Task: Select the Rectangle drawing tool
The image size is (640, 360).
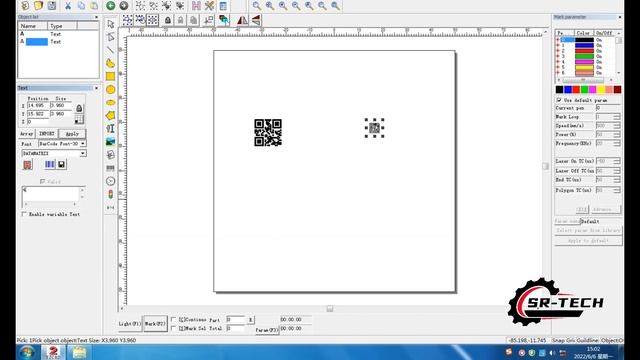Action: coord(110,76)
